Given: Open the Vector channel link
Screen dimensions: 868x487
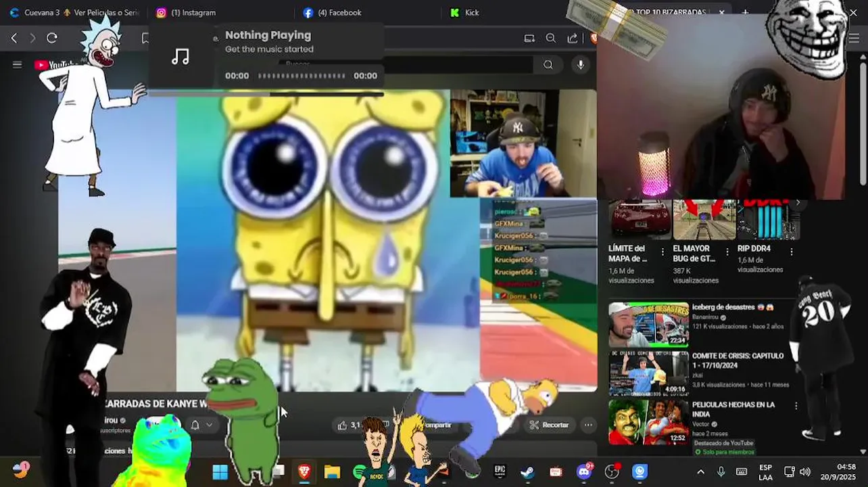Looking at the screenshot, I should (701, 424).
